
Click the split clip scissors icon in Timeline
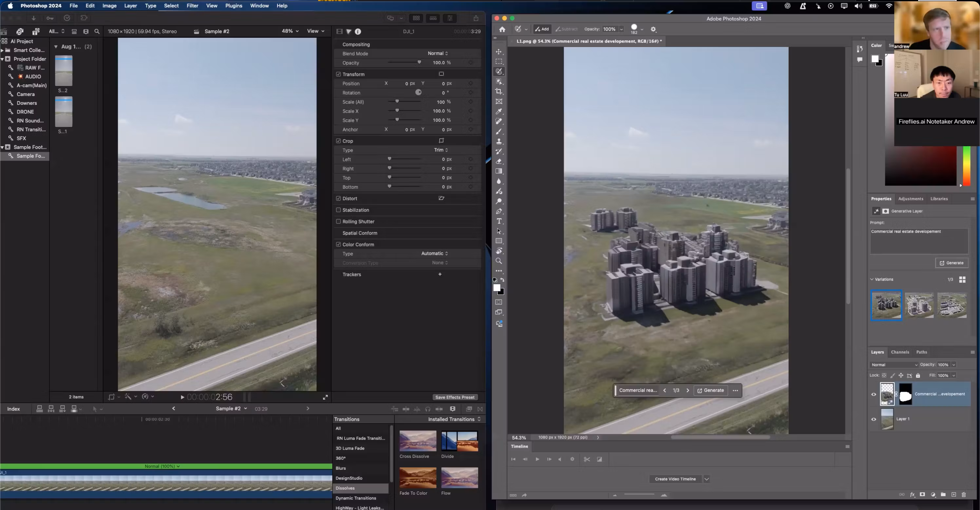tap(587, 460)
